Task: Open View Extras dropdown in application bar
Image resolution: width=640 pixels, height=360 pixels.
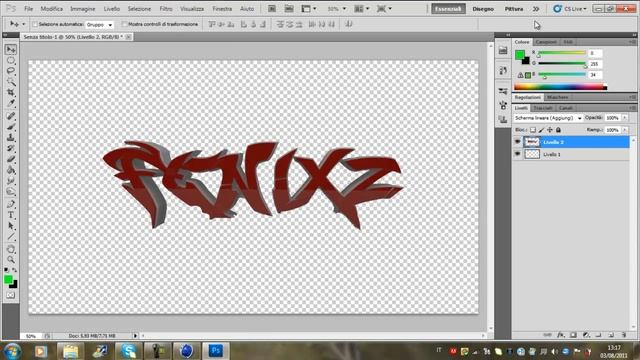Action: tap(309, 9)
